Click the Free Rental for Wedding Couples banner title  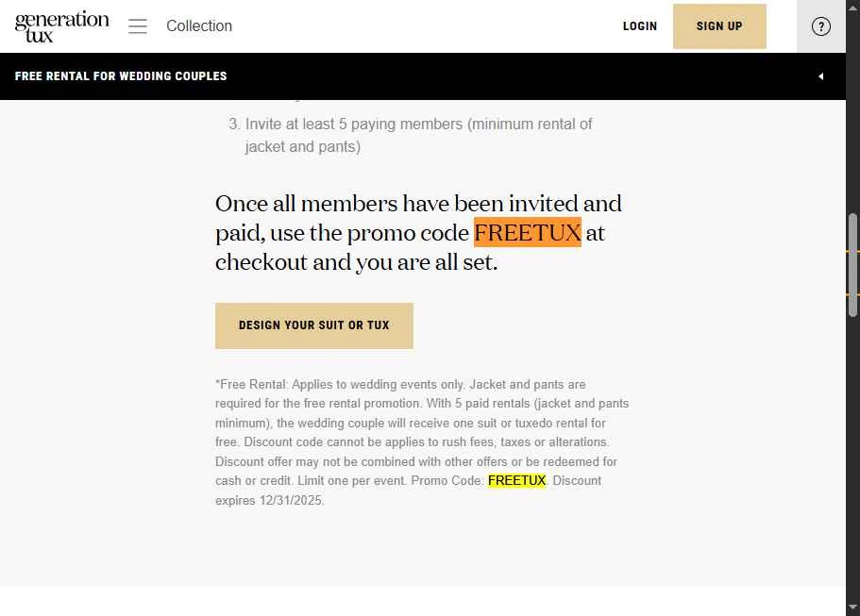point(121,76)
